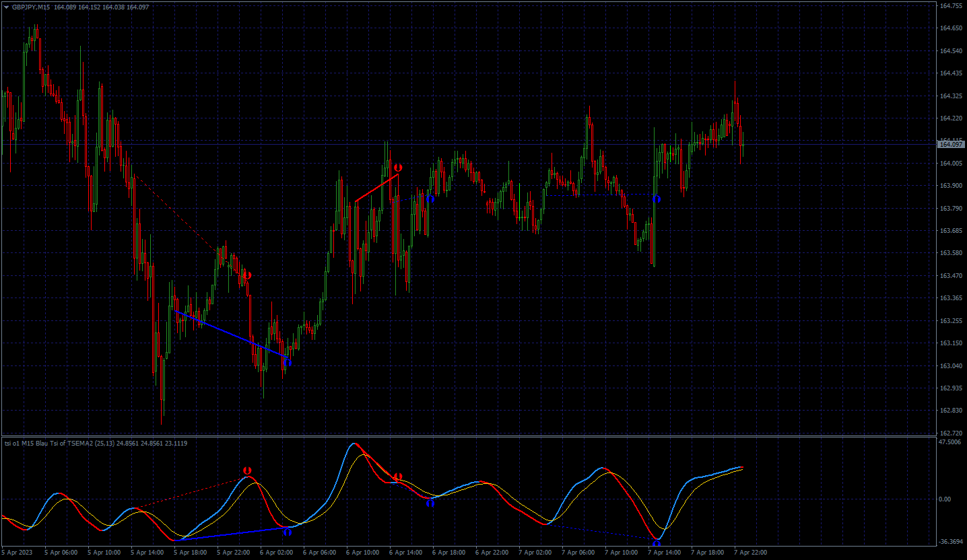
Task: Click the blue arrow at the blue trendline's end on price chart
Action: (288, 362)
